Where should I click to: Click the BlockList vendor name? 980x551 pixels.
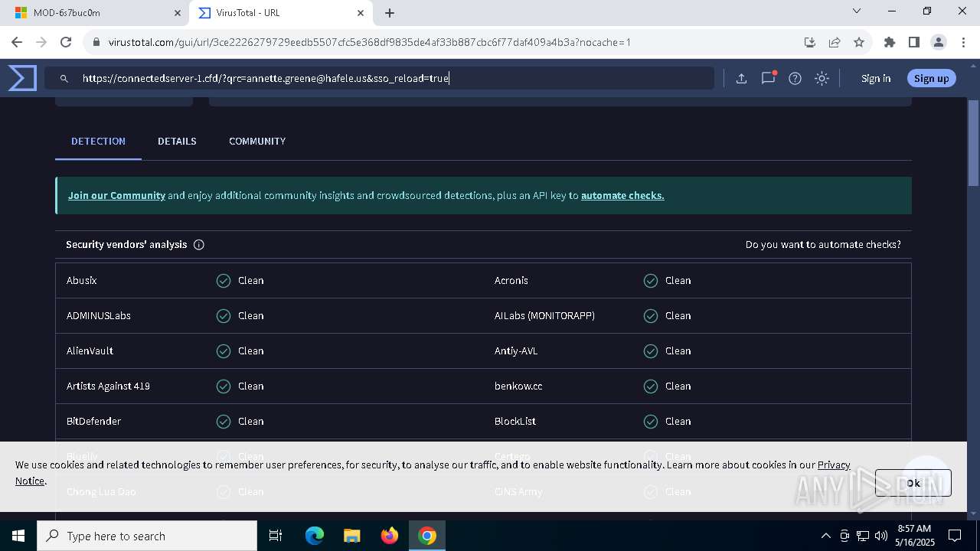pos(515,422)
